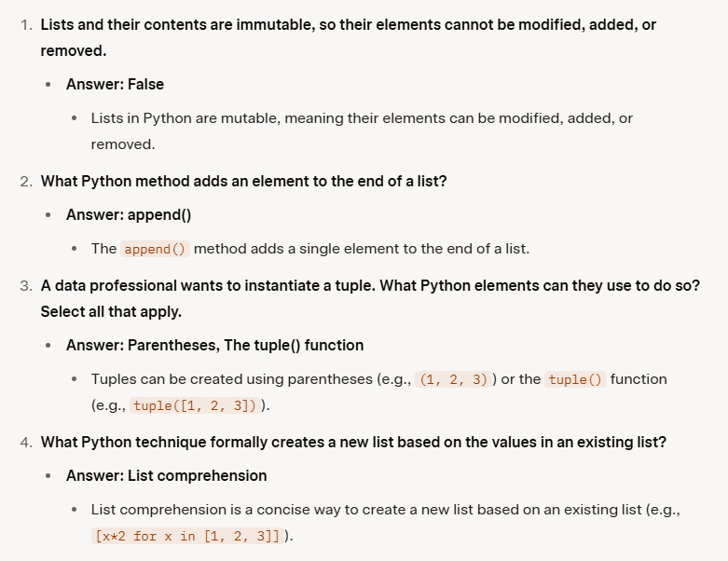Click the list number "3." marker
The height and width of the screenshot is (561, 728).
pyautogui.click(x=26, y=285)
